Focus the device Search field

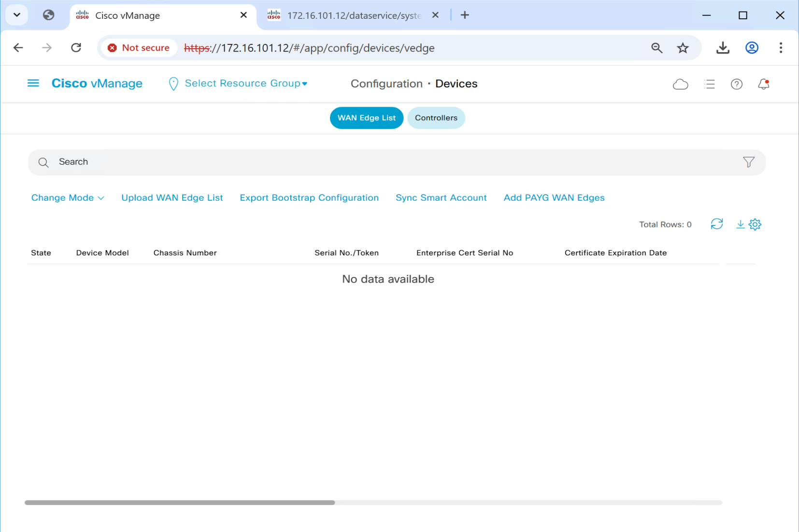click(x=386, y=162)
